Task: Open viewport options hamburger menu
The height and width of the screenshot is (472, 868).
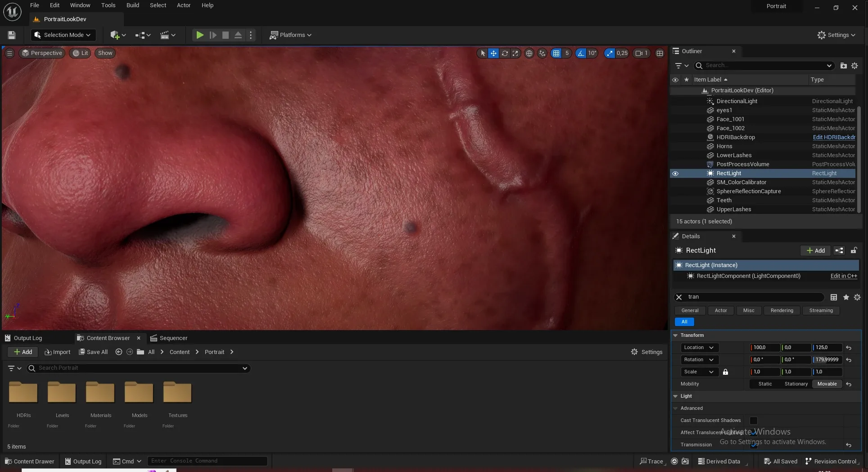Action: coord(9,53)
